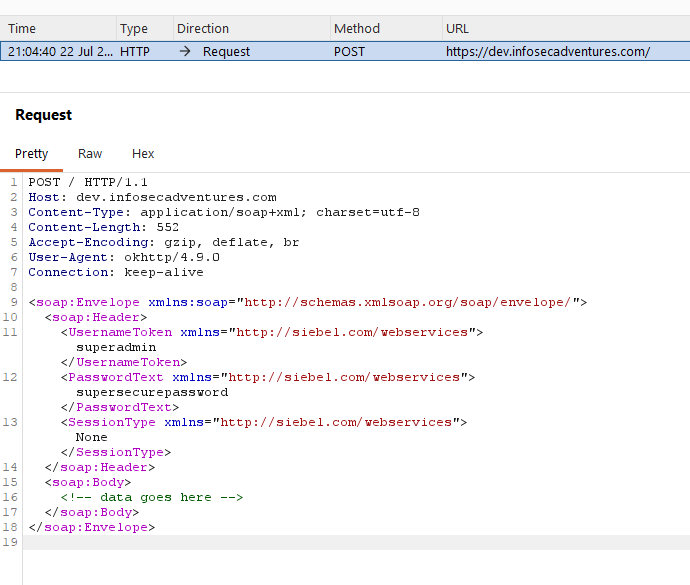The width and height of the screenshot is (690, 585).
Task: Click the Content-Type header line
Action: tap(224, 212)
